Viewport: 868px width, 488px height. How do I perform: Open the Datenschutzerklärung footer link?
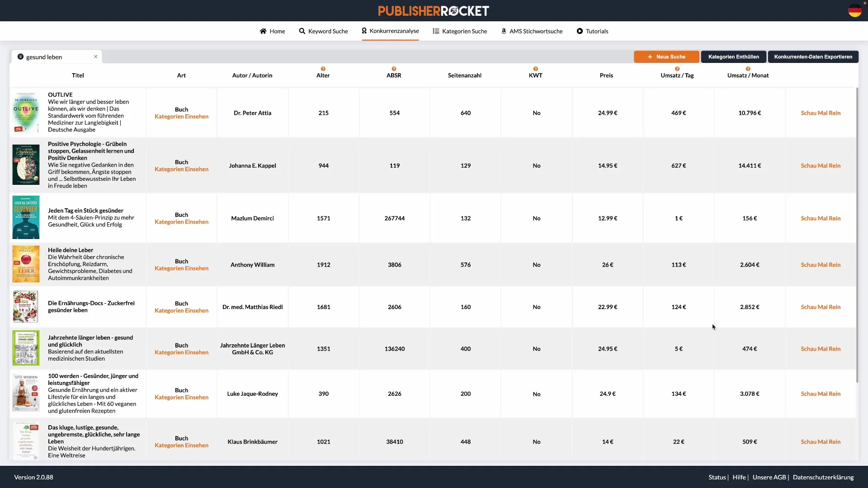coord(823,477)
